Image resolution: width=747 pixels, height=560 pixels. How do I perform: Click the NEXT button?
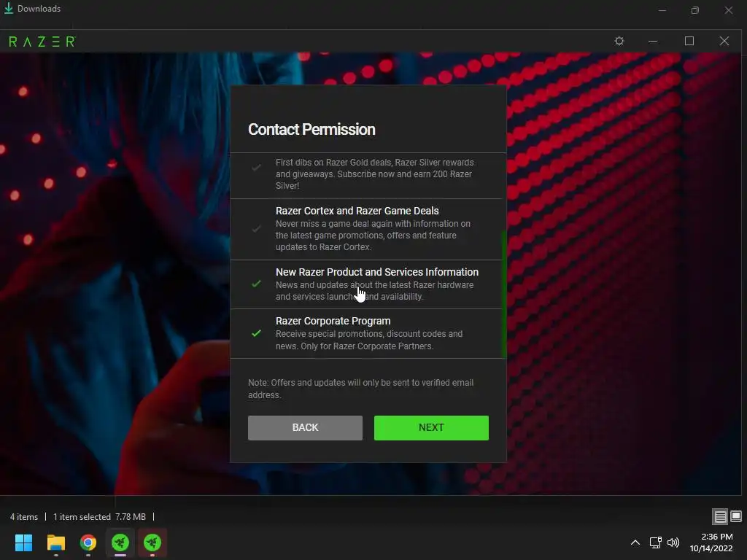(x=431, y=427)
